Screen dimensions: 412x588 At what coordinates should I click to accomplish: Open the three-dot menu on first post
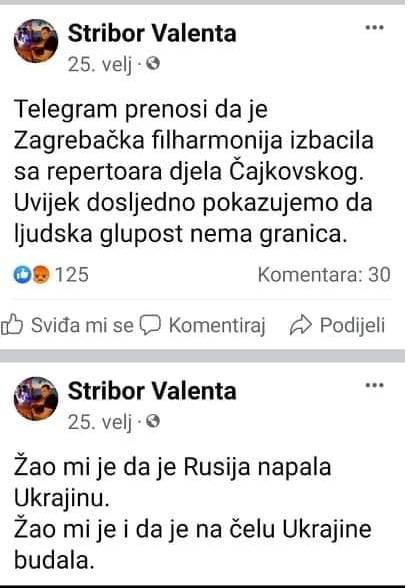(x=374, y=27)
